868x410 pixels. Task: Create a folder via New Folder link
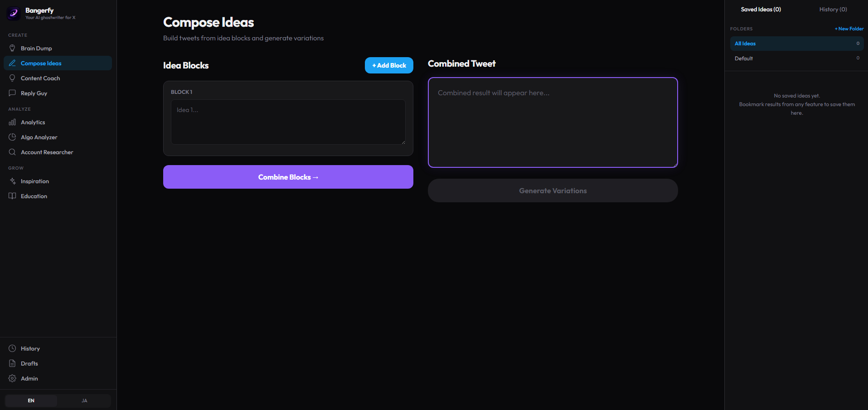[849, 29]
